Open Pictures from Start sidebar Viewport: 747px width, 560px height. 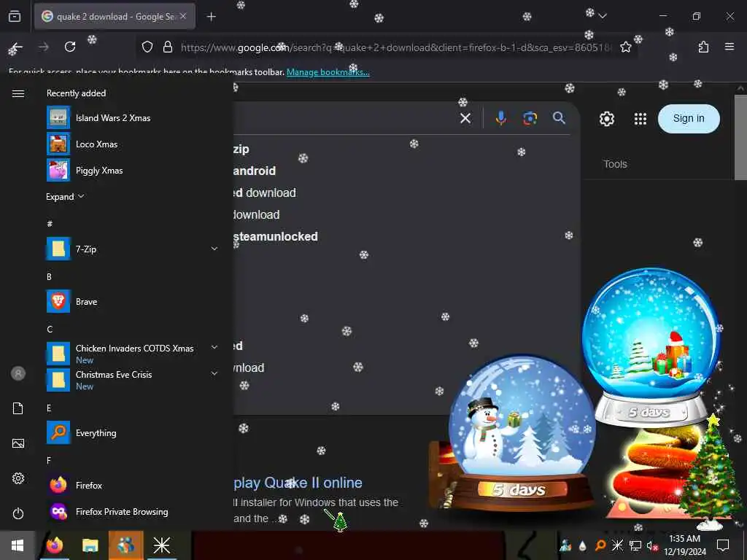(x=18, y=443)
